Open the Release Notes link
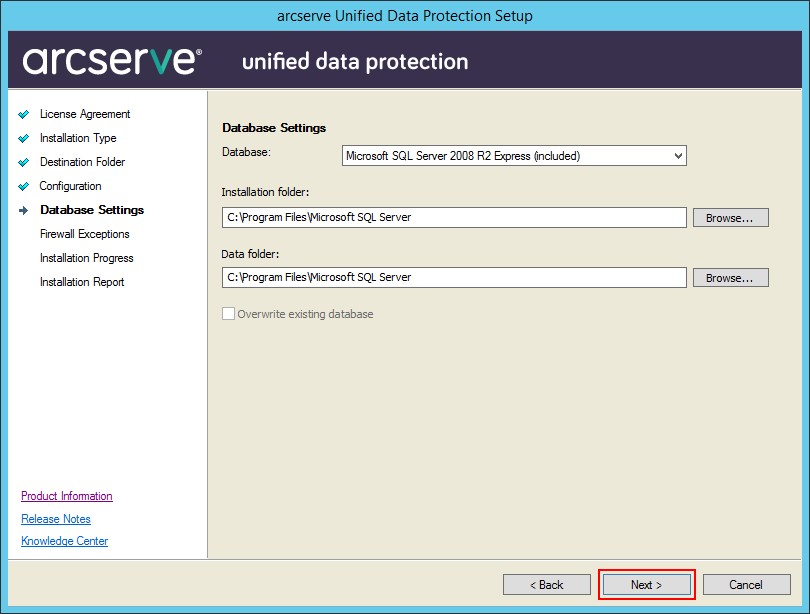 point(56,519)
